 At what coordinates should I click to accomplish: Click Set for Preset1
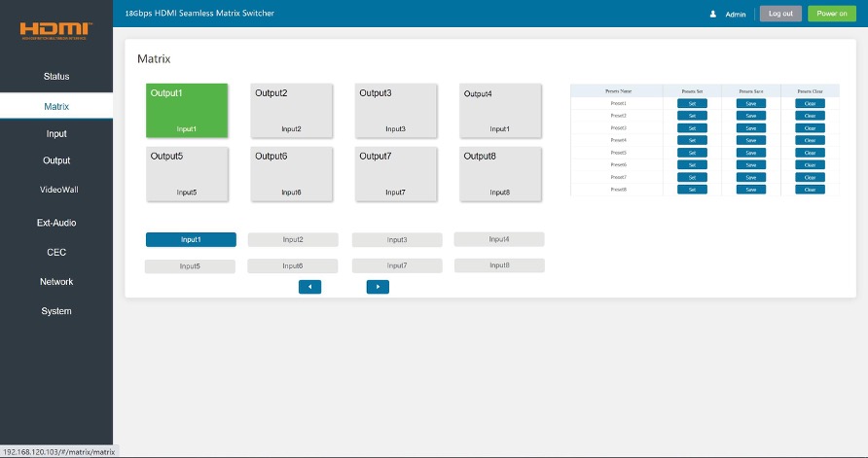tap(692, 103)
